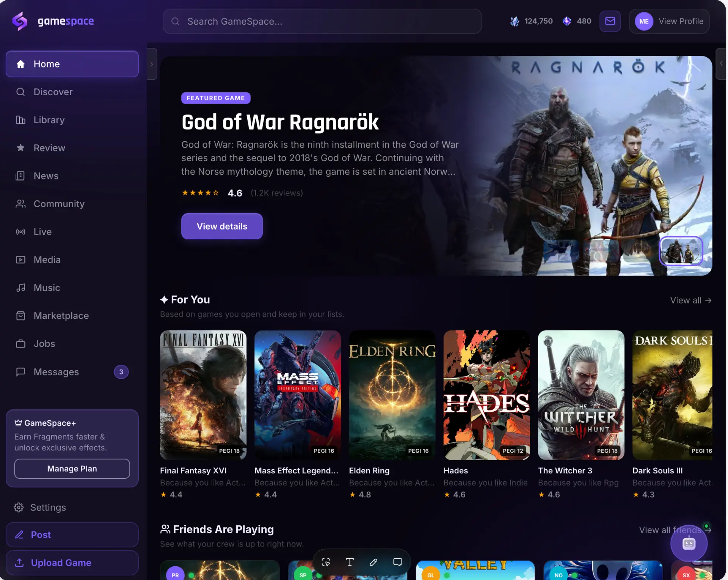
Task: Click the Hades title text
Action: tap(456, 470)
